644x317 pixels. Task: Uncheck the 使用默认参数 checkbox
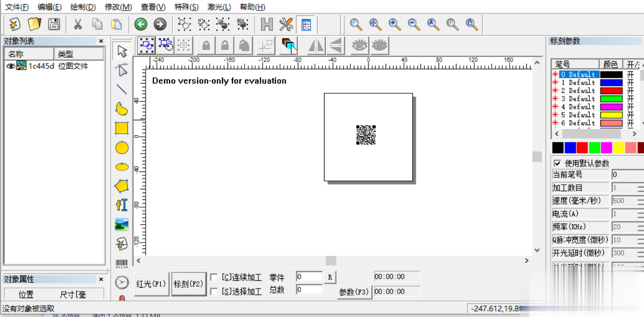pos(558,163)
